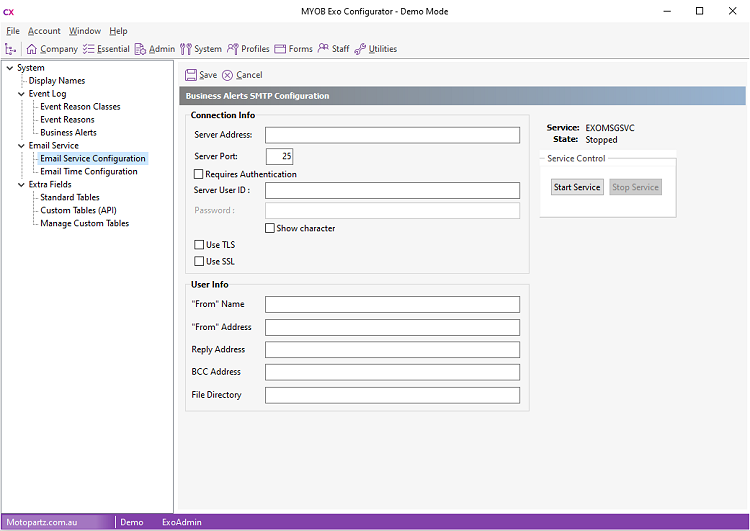This screenshot has width=750, height=531.
Task: Select Business Alerts tree item
Action: point(68,133)
